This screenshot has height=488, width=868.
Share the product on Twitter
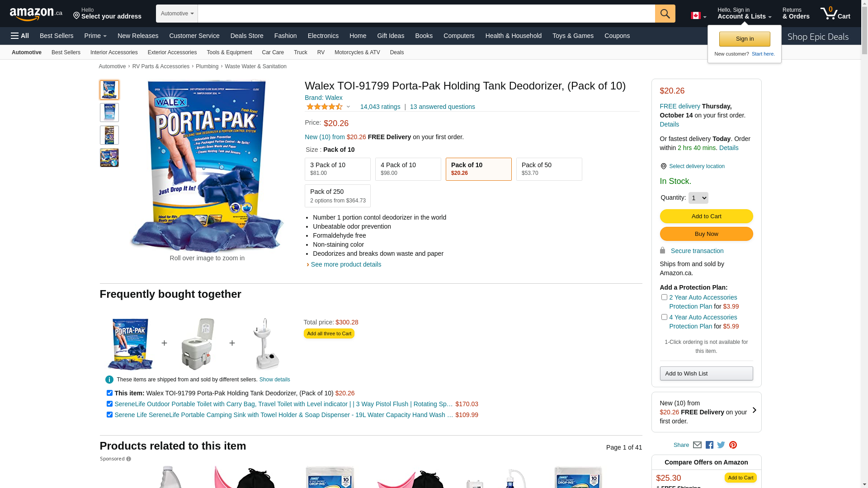point(721,445)
